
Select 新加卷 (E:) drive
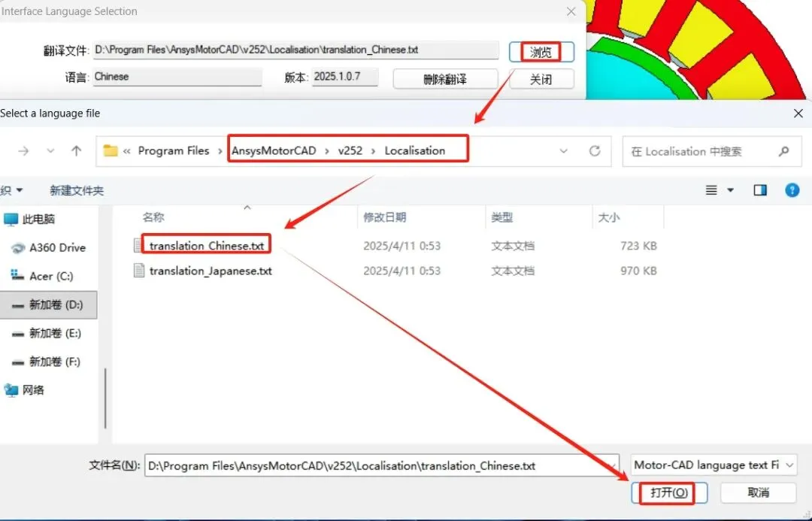55,333
